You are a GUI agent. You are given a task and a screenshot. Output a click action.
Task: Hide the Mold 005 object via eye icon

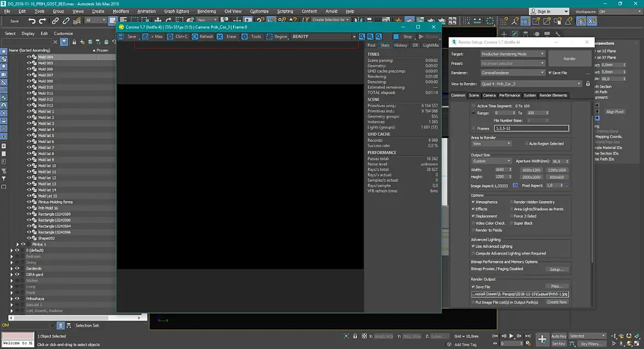(29, 63)
